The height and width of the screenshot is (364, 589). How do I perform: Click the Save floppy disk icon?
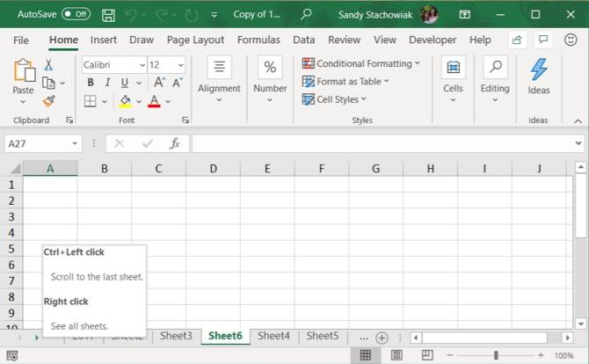pyautogui.click(x=108, y=15)
